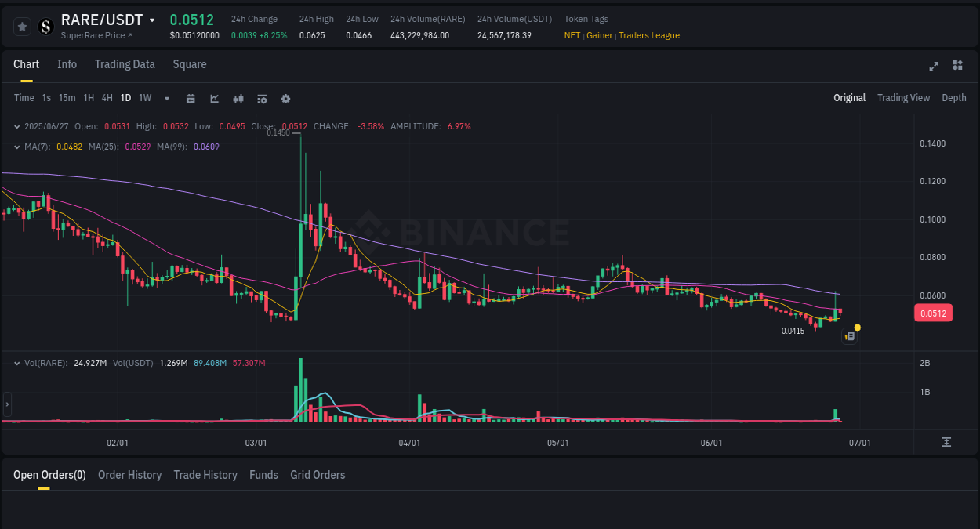Viewport: 980px width, 529px height.
Task: Open the multi-chart grid layout icon
Action: (x=957, y=67)
